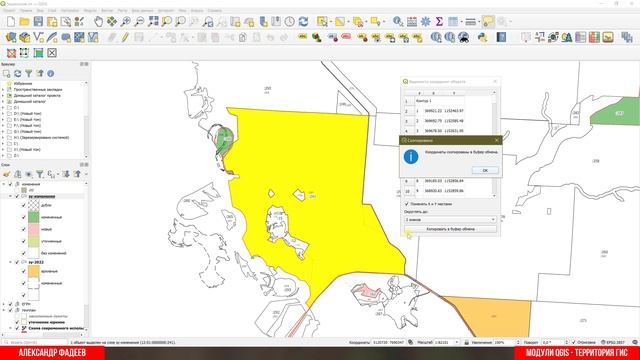
Task: Open the rounding decimals combo box
Action: point(450,220)
